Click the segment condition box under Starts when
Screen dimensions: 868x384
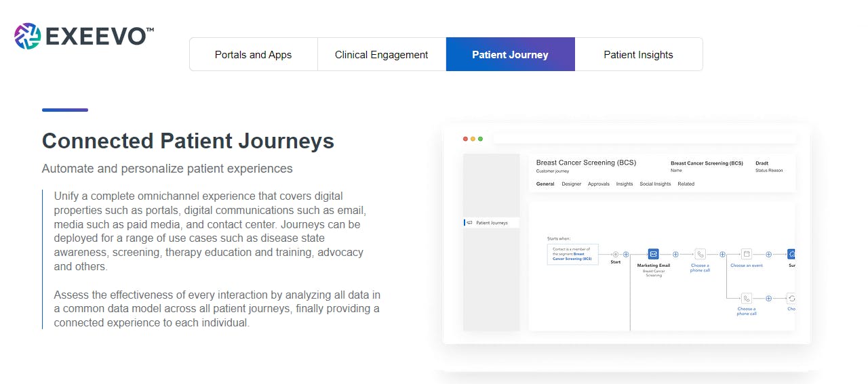point(572,254)
